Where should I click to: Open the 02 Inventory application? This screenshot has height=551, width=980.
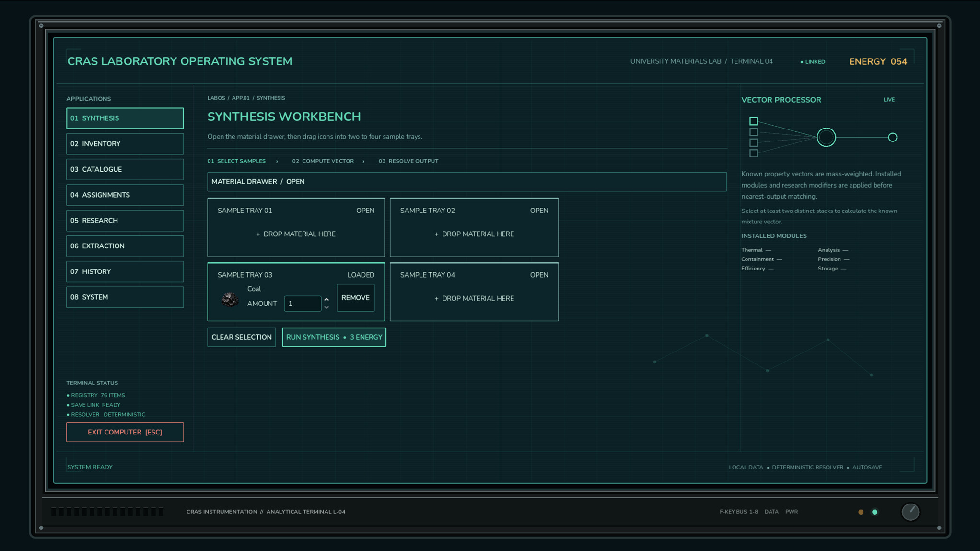(x=125, y=144)
